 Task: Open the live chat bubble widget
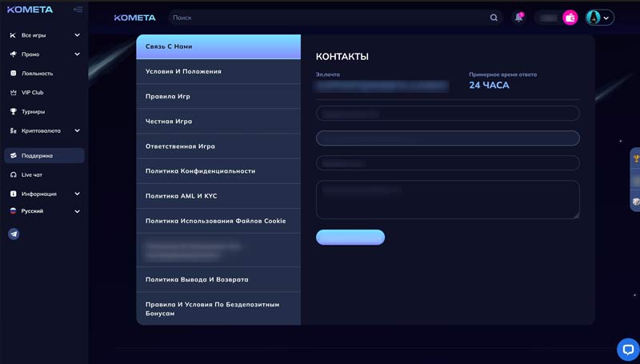click(x=628, y=350)
